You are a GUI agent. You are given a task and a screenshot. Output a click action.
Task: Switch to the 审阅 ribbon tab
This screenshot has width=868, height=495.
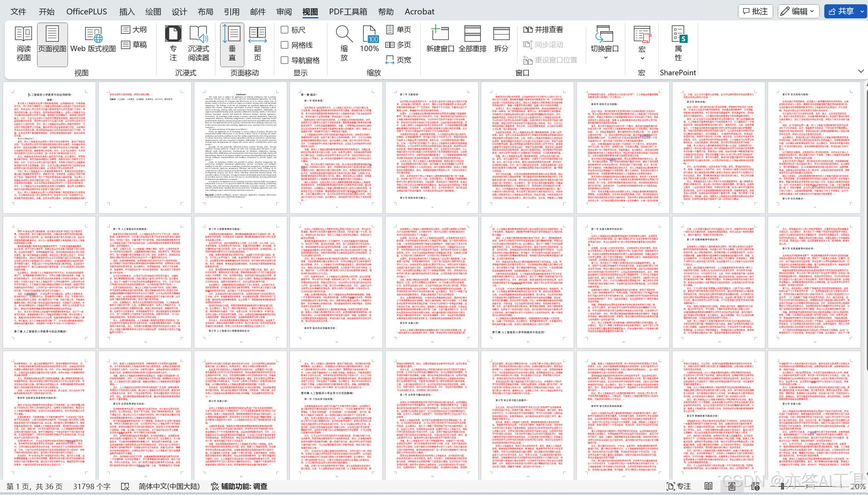pyautogui.click(x=284, y=12)
